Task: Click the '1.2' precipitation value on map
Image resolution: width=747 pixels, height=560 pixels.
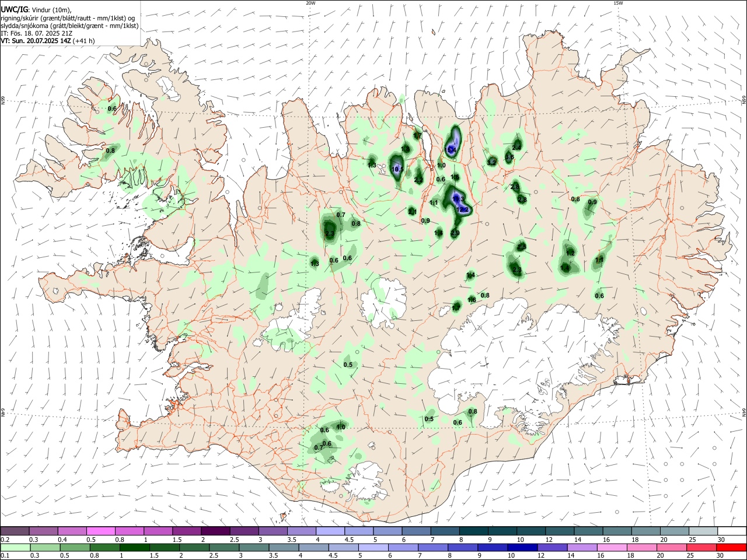Action: pyautogui.click(x=571, y=253)
